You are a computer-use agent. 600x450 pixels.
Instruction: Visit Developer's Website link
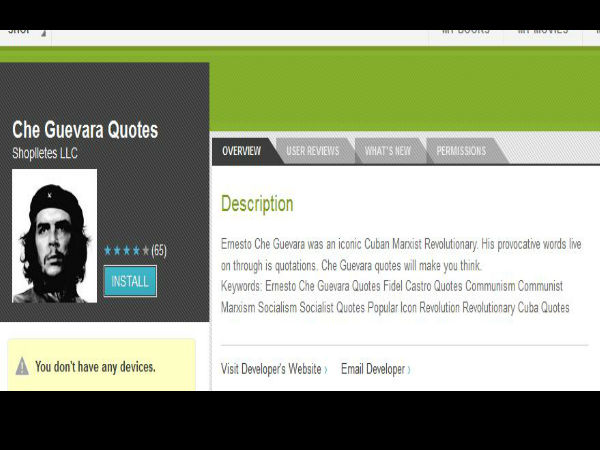tap(274, 369)
